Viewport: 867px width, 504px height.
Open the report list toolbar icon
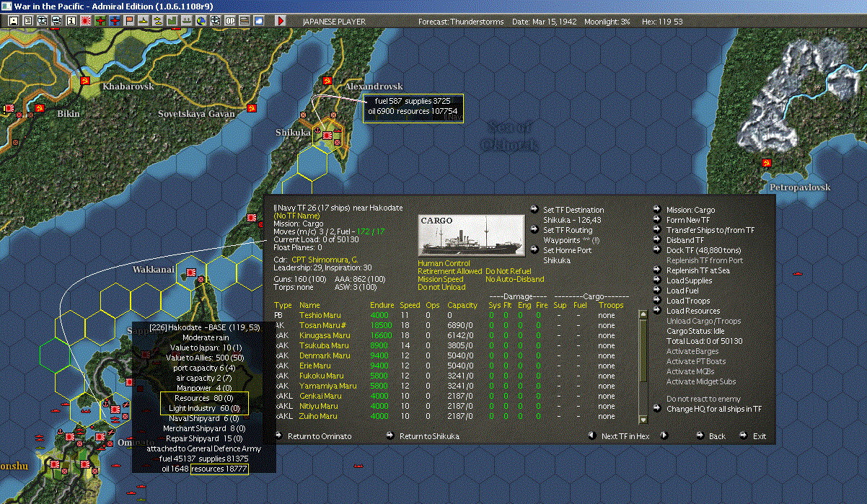[x=28, y=21]
